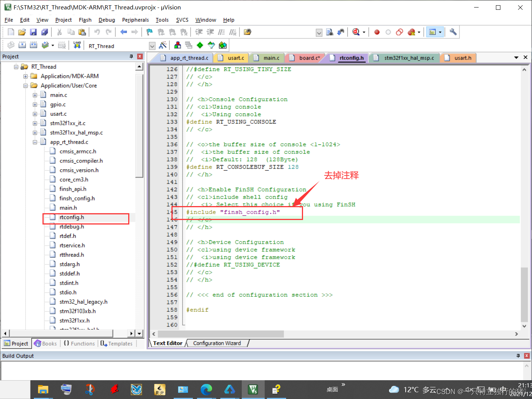Download to flash with LOAD icon
Screen dimensions: 532x399
point(77,46)
